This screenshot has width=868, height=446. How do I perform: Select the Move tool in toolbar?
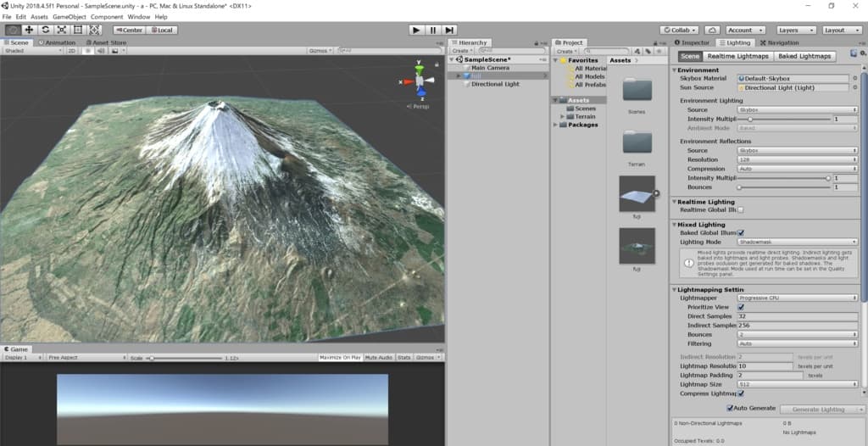coord(29,30)
